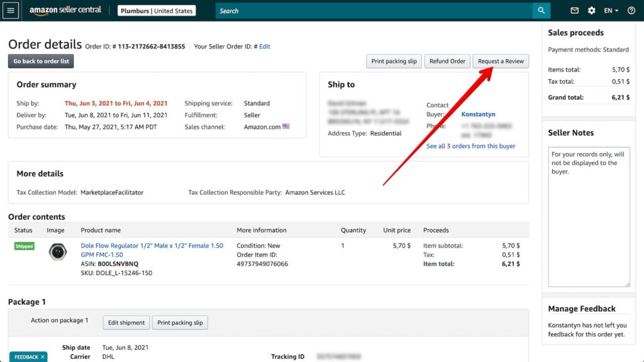Open the settings gear icon
Screen dimensions: 644x362
pos(591,11)
